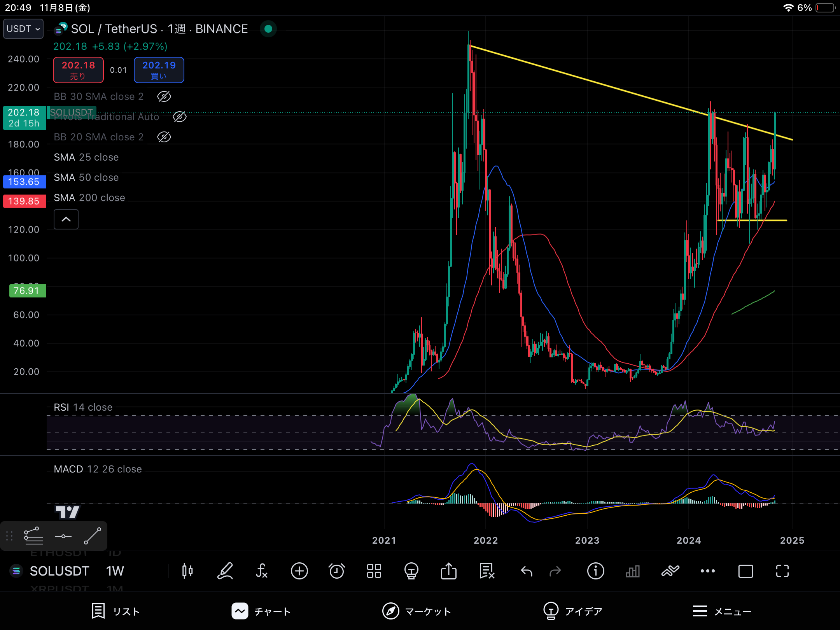Tap the battery indicator in status bar
840x630 pixels.
pos(825,8)
